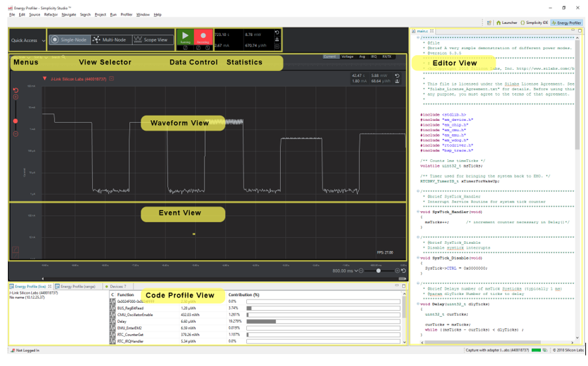Click the export icon in the statistics panel
This screenshot has height=366, width=588.
(277, 39)
